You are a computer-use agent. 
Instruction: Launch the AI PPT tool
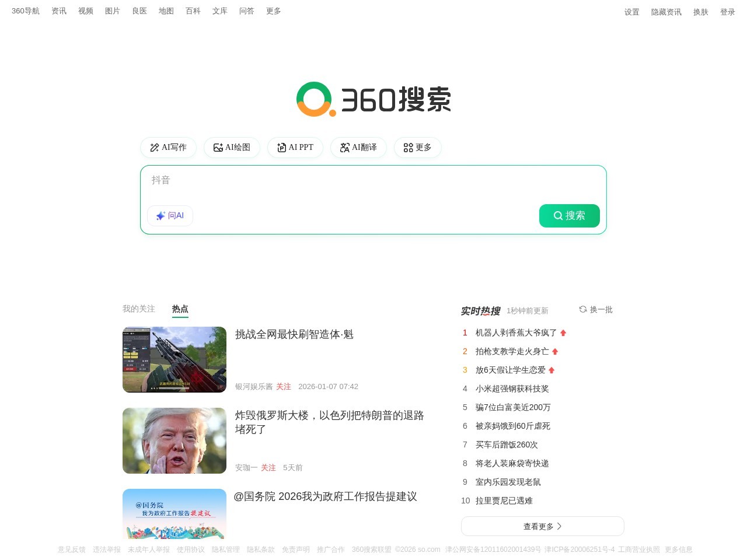295,148
